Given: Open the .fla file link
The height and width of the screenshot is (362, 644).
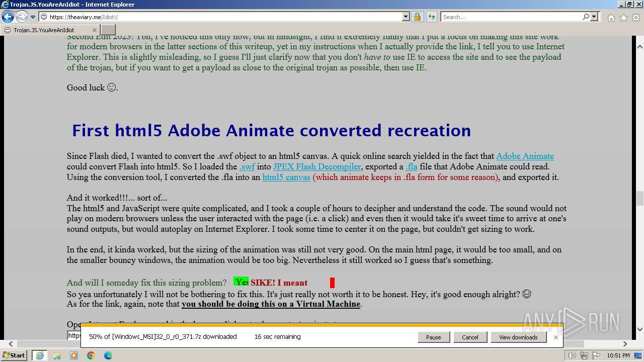Looking at the screenshot, I should [x=412, y=166].
